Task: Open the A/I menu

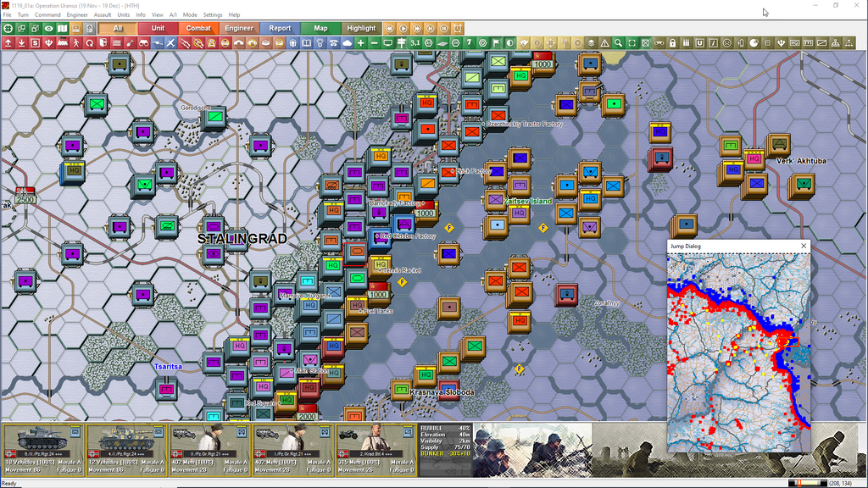Action: [173, 15]
